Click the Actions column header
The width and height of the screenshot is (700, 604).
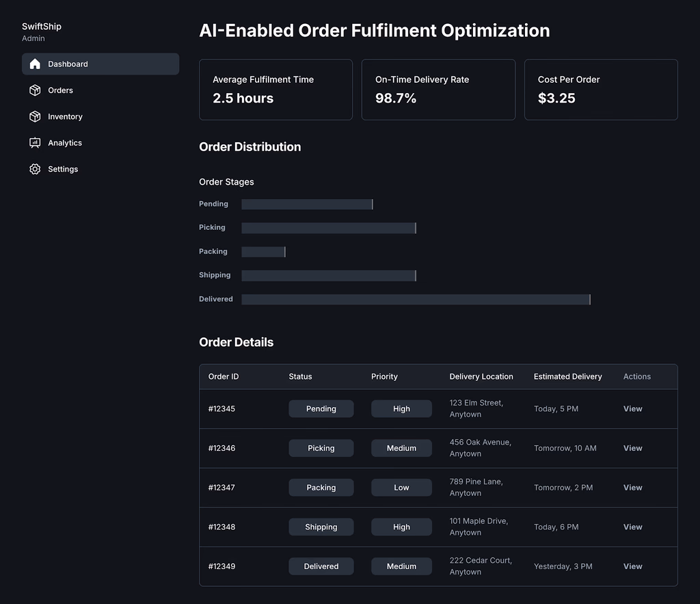click(x=637, y=377)
